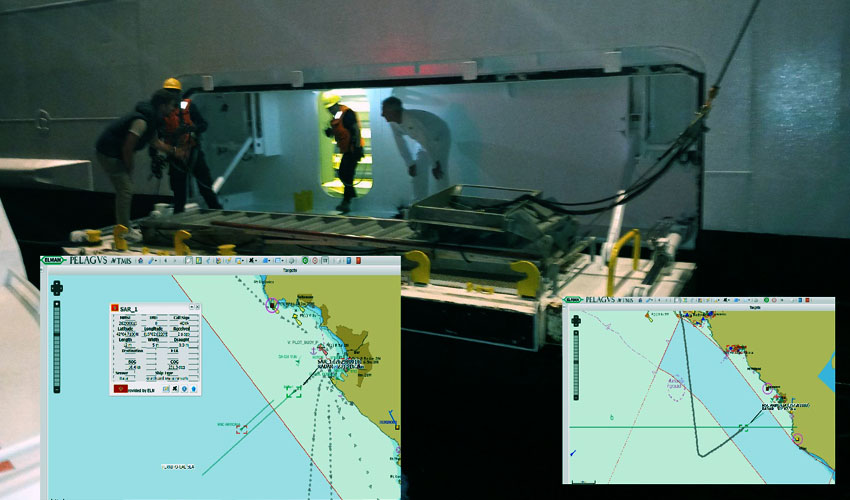The width and height of the screenshot is (850, 500).
Task: Select lower purple-circled vessel on right map
Action: (x=797, y=438)
